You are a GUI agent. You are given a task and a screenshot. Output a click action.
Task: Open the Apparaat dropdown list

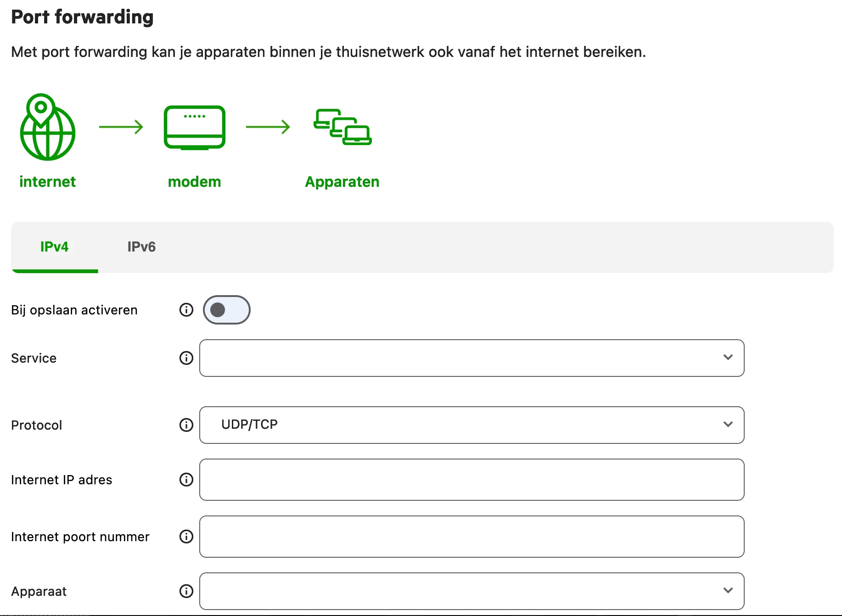[472, 591]
